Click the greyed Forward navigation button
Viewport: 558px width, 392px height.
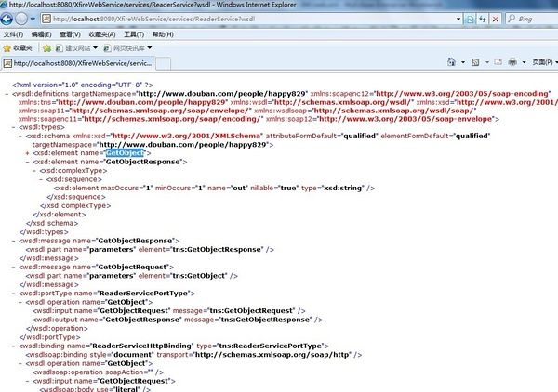pos(21,19)
